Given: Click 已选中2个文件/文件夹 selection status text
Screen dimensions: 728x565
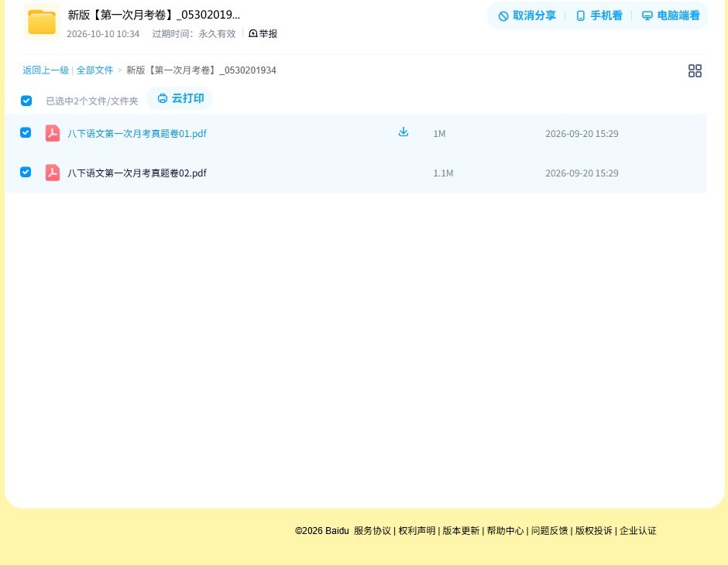Looking at the screenshot, I should [x=92, y=101].
